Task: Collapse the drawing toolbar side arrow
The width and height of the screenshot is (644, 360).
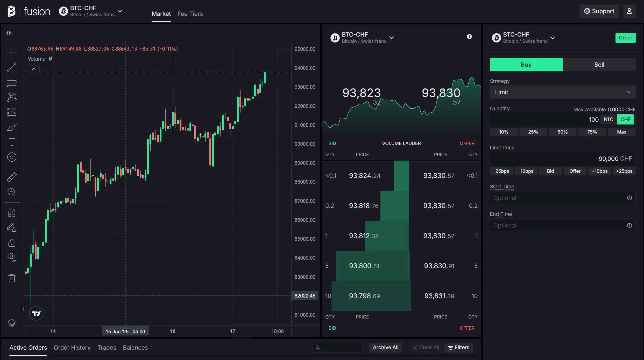Action: (x=23, y=309)
